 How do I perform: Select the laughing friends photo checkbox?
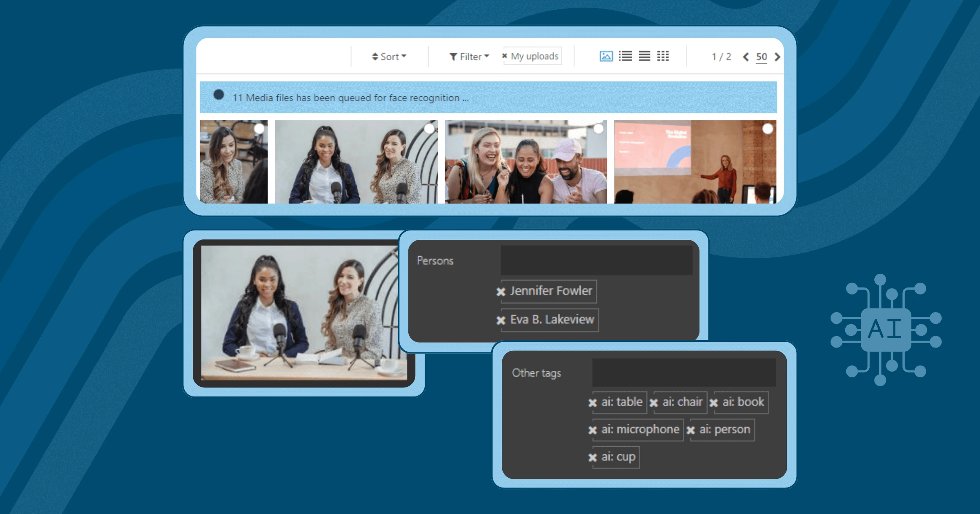(x=598, y=128)
